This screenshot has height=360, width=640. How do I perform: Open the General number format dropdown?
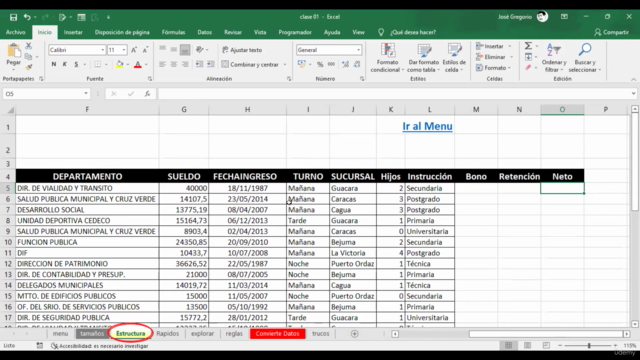tap(358, 50)
